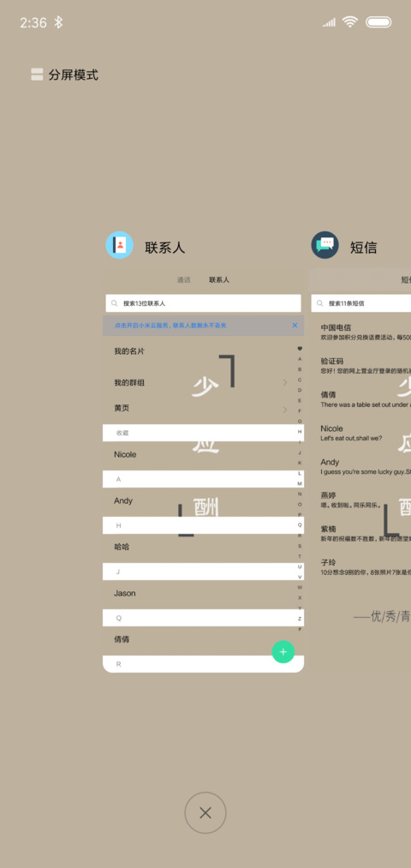The width and height of the screenshot is (411, 868).
Task: Click search magnifier icon in contacts card
Action: 115,303
